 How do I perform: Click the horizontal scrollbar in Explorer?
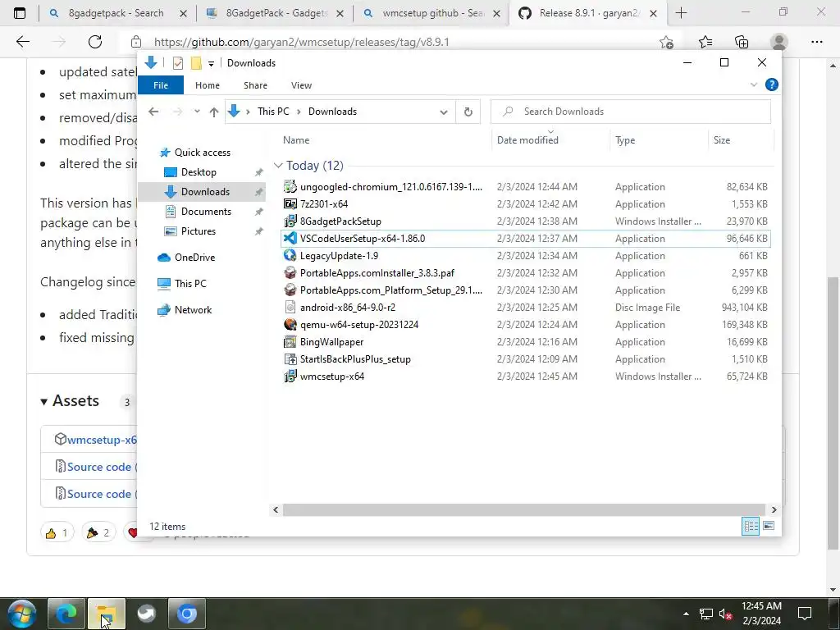524,509
